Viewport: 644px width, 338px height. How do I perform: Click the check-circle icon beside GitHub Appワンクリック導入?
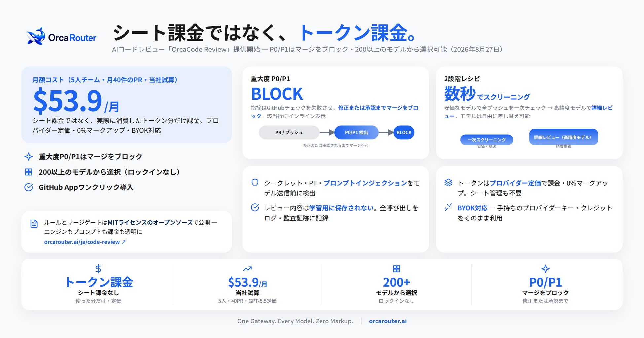29,187
